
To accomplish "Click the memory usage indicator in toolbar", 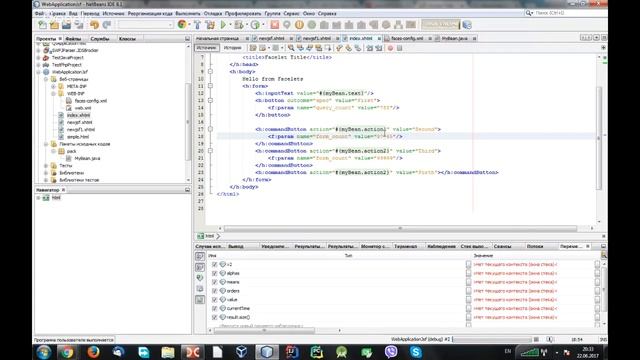I will [440, 25].
